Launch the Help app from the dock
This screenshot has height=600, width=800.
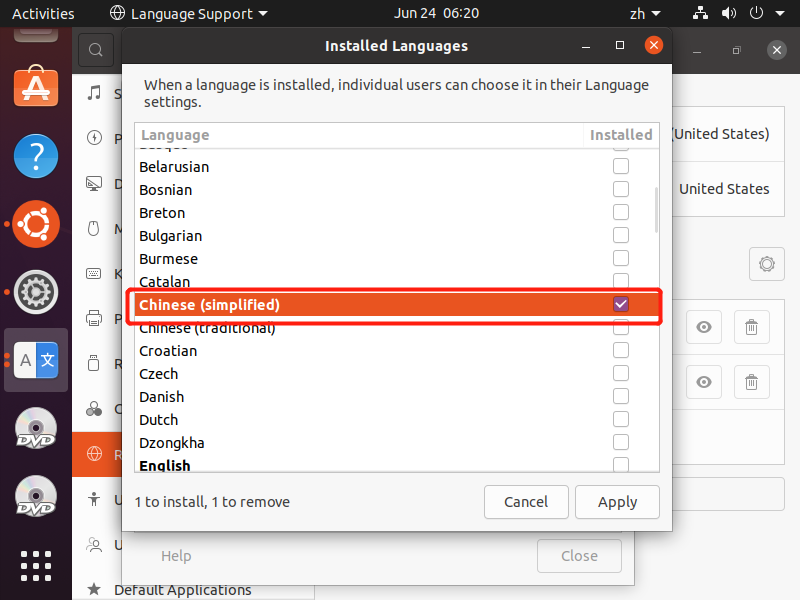coord(36,157)
